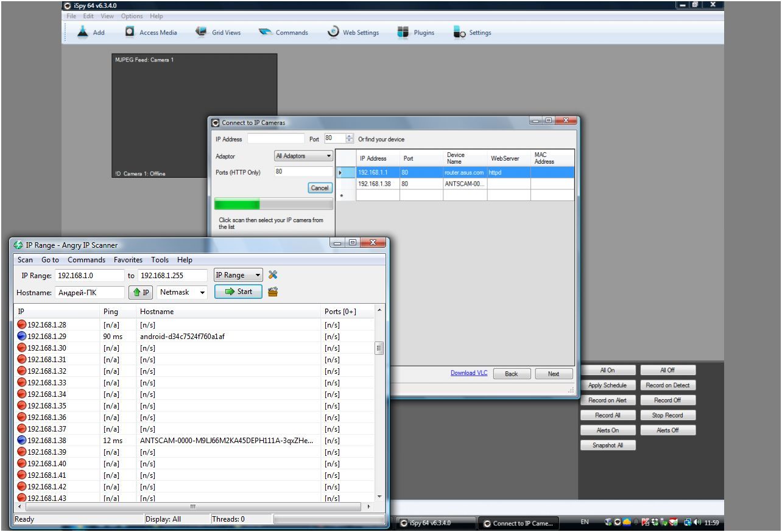Open the Tools menu in Angry IP Scanner
Image resolution: width=782 pixels, height=532 pixels.
[x=160, y=260]
